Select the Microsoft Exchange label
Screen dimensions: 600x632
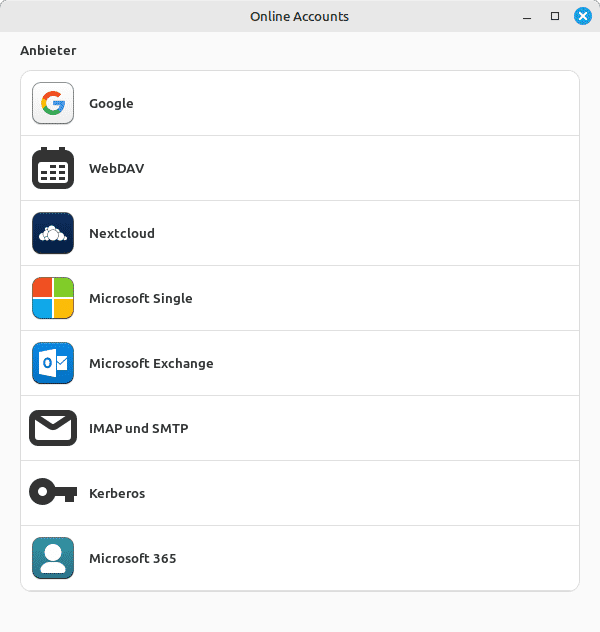pos(151,364)
